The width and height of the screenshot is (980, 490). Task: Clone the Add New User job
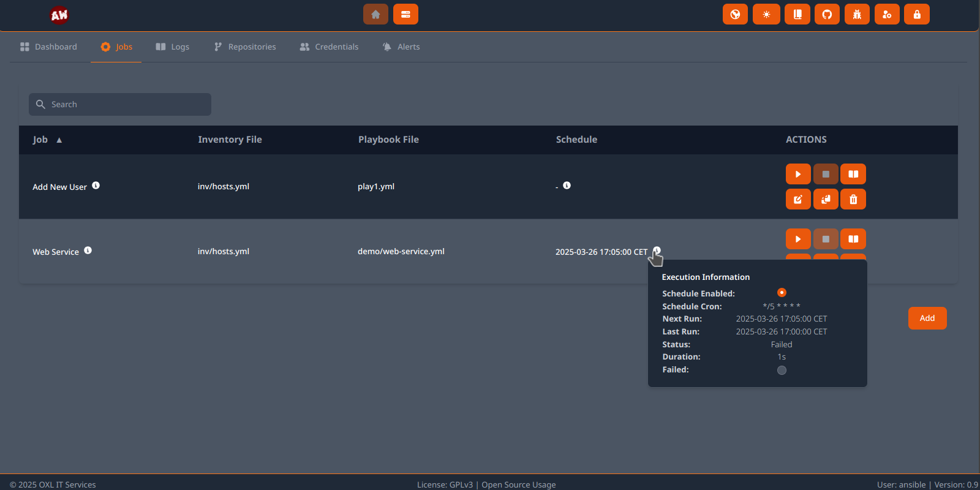click(x=826, y=200)
